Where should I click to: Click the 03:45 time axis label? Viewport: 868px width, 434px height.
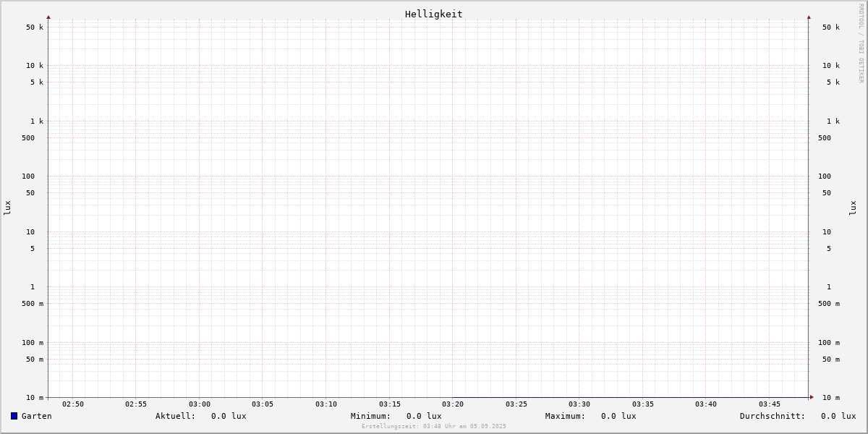click(x=770, y=404)
